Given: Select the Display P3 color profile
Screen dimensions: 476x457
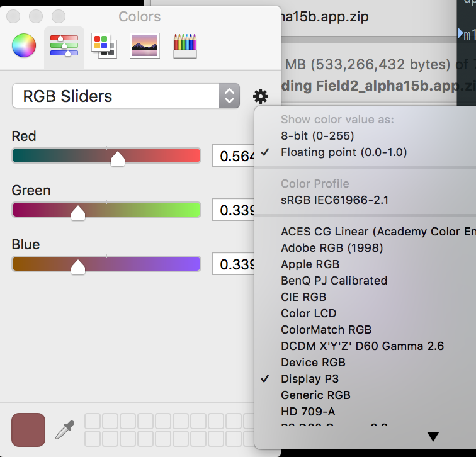Looking at the screenshot, I should point(309,378).
